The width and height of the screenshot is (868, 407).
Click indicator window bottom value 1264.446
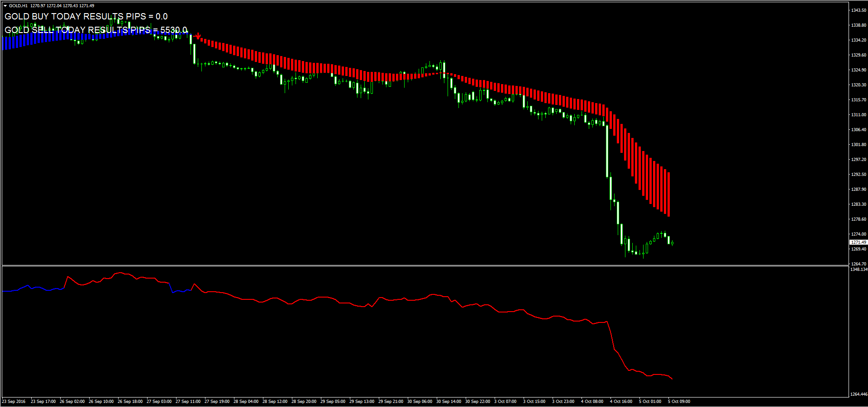pos(859,394)
